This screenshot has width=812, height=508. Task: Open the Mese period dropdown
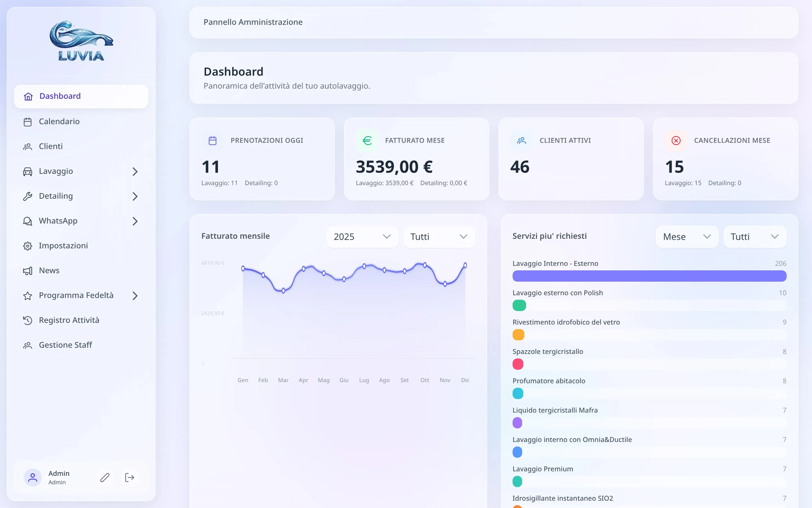pyautogui.click(x=687, y=237)
